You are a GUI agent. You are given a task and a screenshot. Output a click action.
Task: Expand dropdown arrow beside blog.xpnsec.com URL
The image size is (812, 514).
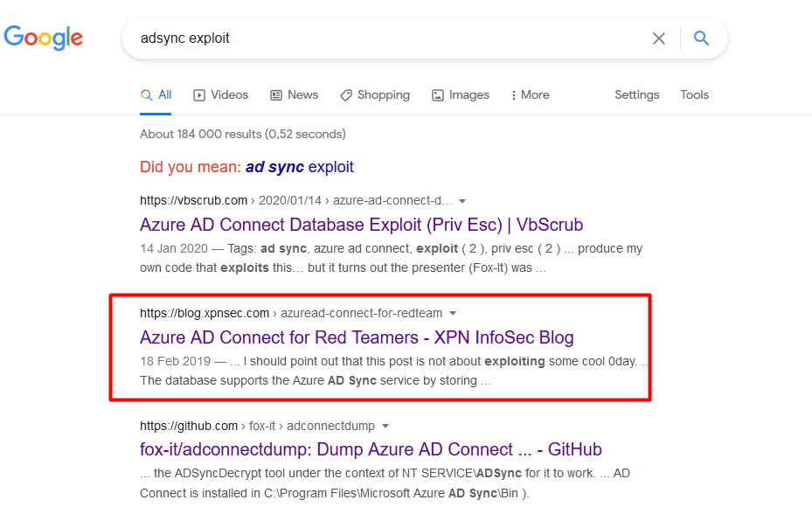tap(453, 314)
